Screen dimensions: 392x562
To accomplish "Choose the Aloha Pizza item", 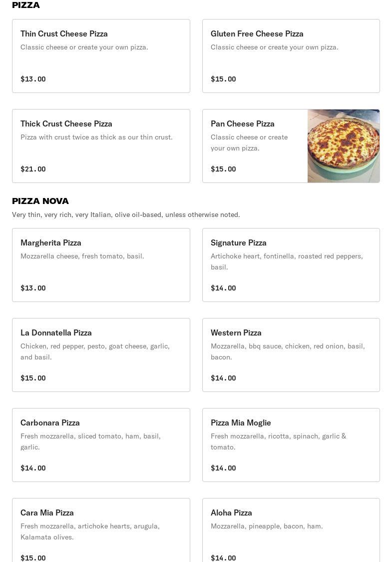I will pyautogui.click(x=291, y=530).
